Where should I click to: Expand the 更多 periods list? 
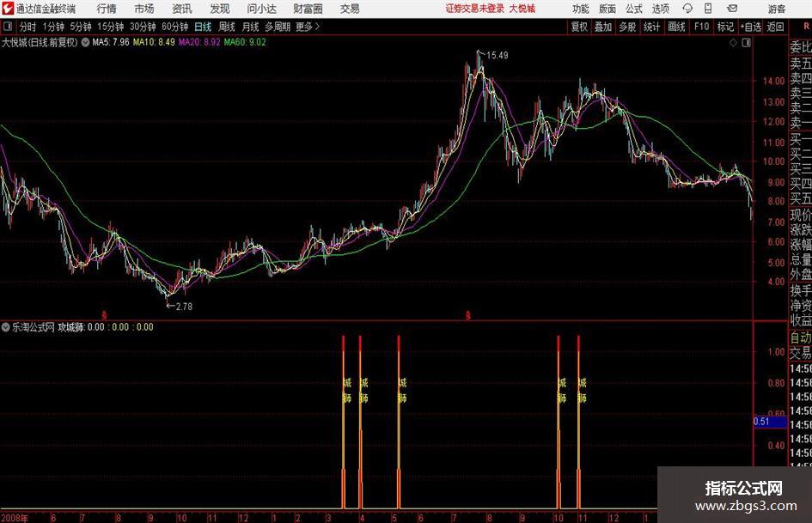pos(308,27)
